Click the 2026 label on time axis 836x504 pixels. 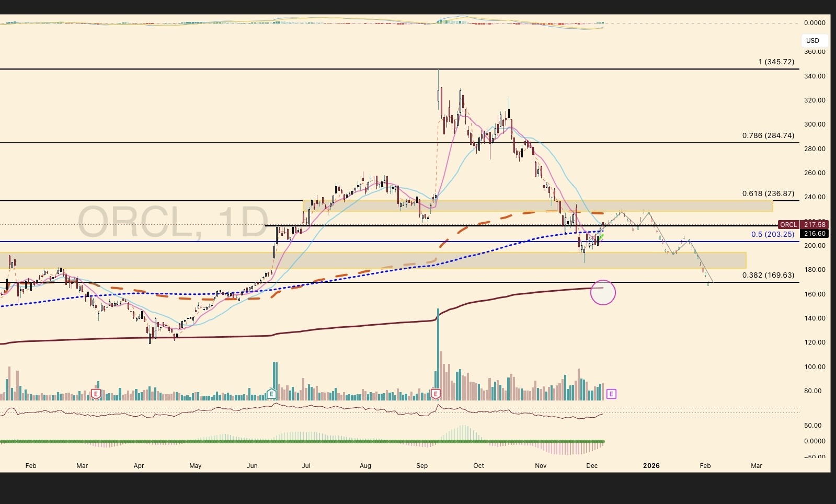click(651, 465)
